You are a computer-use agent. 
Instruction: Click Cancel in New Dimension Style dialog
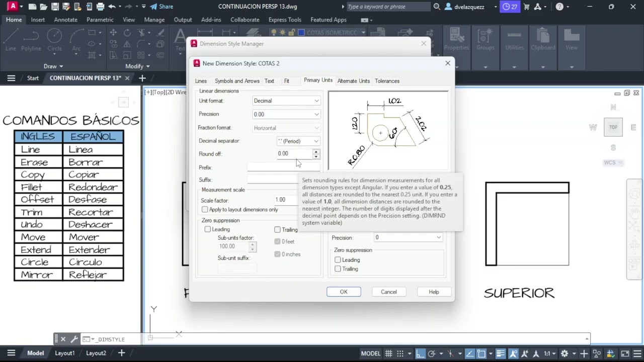[x=388, y=292]
